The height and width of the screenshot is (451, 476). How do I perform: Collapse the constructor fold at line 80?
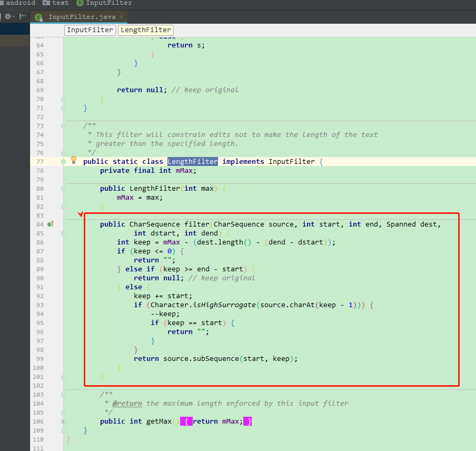pos(63,189)
